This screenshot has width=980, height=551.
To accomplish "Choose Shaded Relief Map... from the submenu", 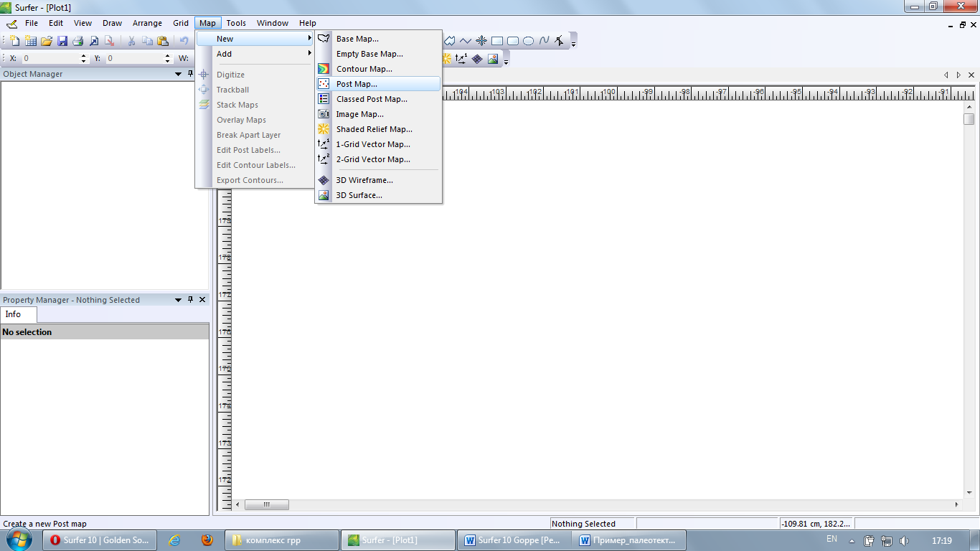I will click(x=378, y=129).
